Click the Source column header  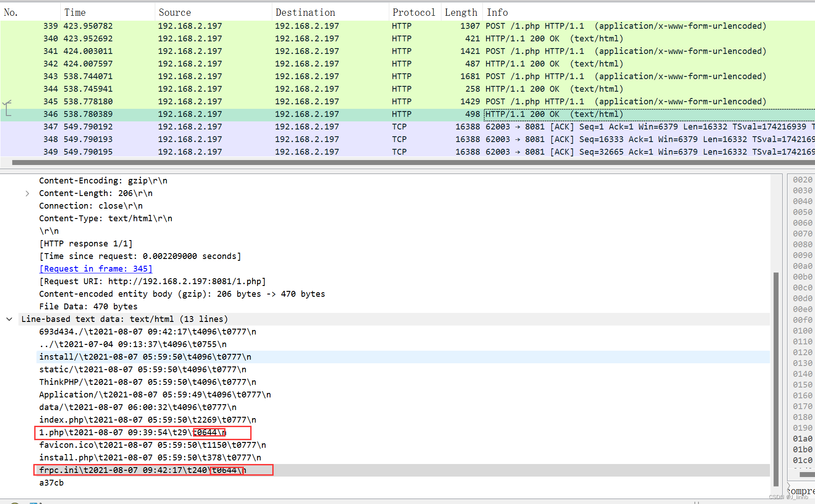click(x=175, y=12)
